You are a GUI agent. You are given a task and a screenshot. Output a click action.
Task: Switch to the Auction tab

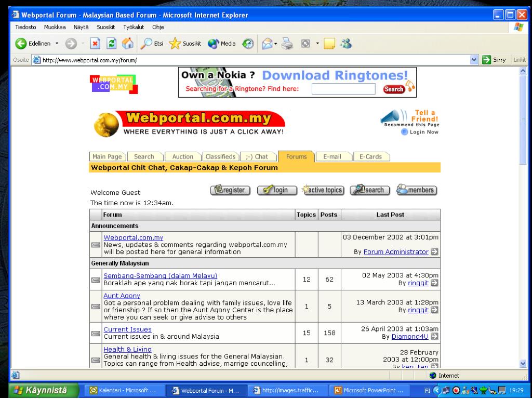click(x=182, y=157)
